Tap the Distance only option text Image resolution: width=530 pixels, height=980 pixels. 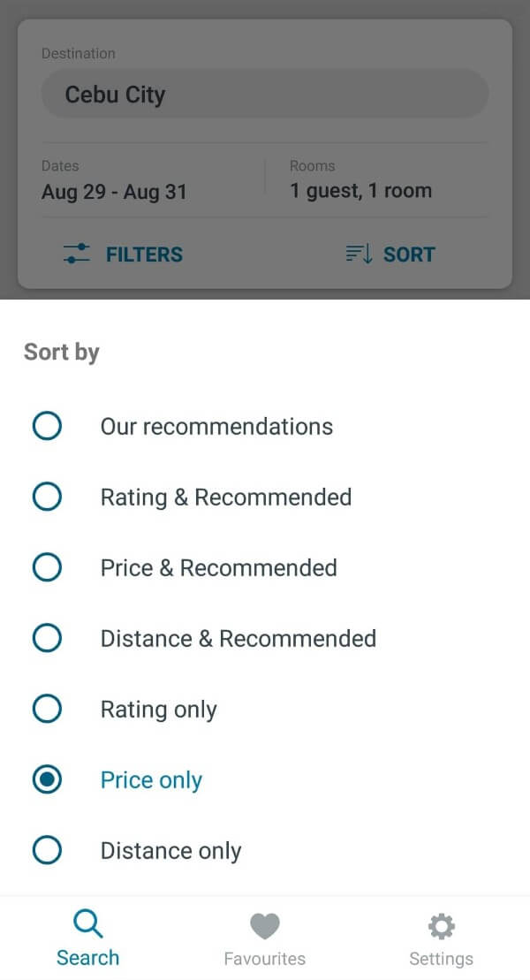pyautogui.click(x=170, y=851)
